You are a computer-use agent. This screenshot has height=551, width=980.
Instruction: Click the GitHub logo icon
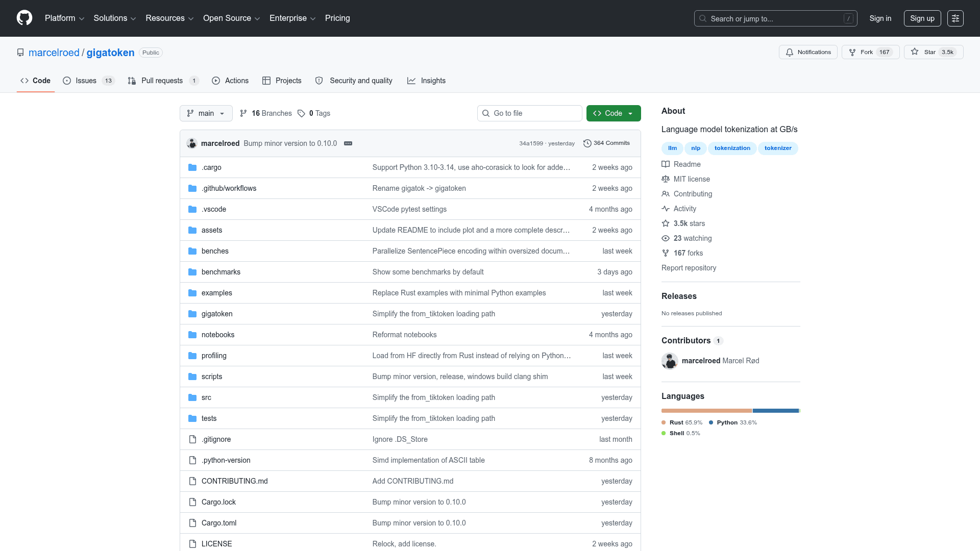click(24, 18)
